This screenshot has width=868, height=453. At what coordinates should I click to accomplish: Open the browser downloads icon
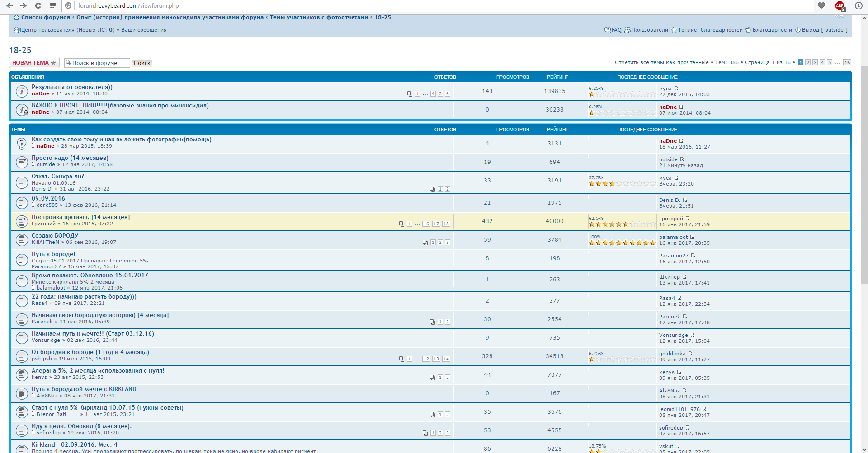(x=859, y=5)
